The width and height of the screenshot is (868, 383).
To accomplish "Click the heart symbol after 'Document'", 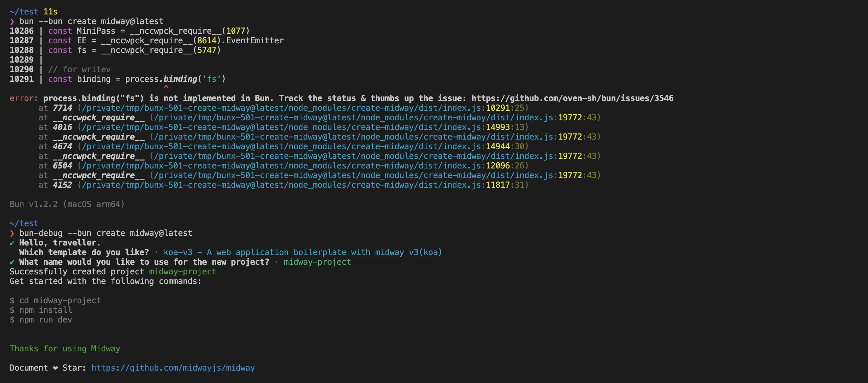I will coord(55,368).
